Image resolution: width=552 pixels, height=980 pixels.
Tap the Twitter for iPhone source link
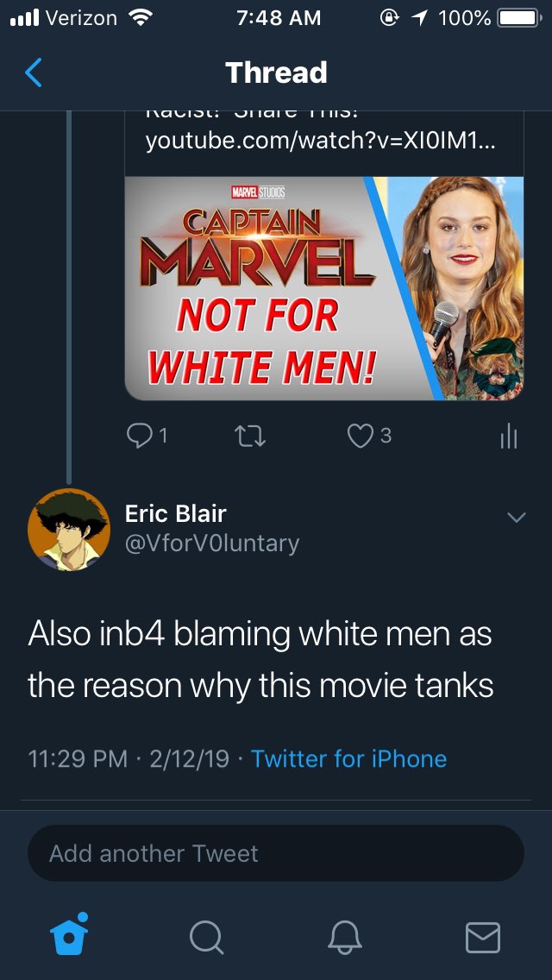pos(348,759)
